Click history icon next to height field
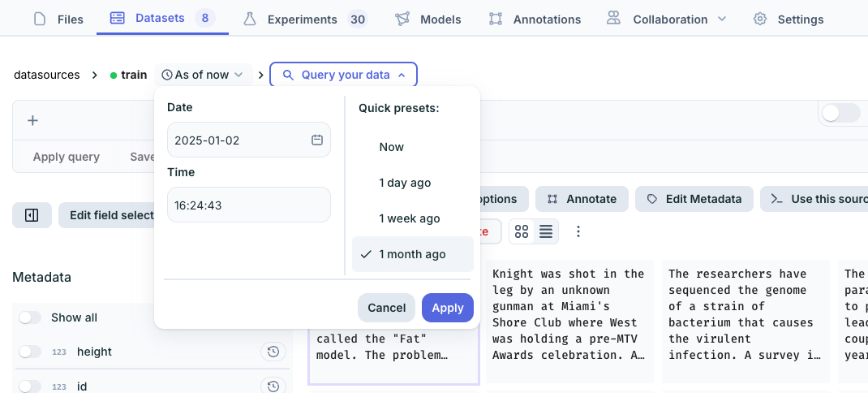The height and width of the screenshot is (393, 868). [x=273, y=352]
